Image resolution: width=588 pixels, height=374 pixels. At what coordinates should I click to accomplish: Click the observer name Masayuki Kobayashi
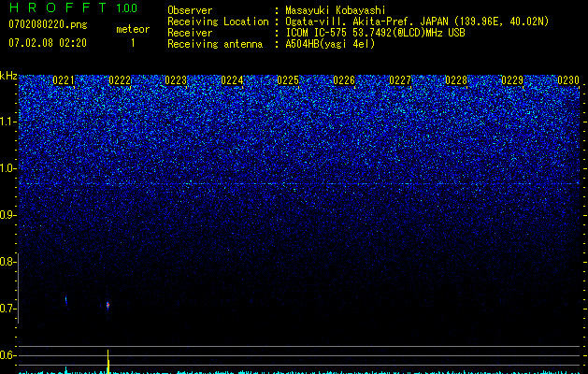336,10
